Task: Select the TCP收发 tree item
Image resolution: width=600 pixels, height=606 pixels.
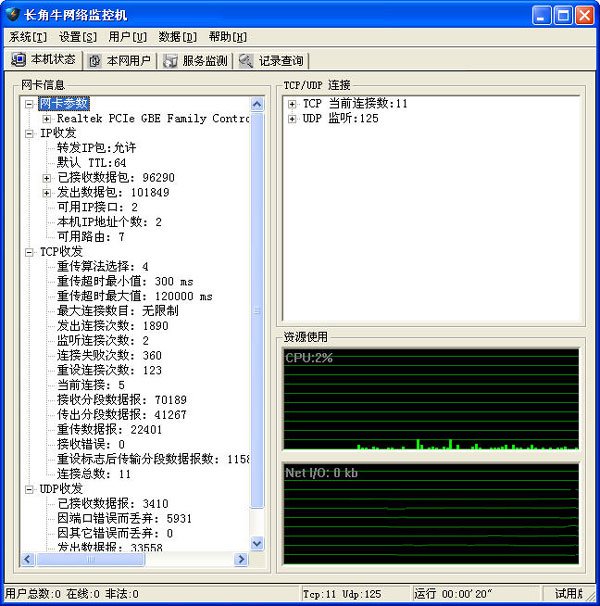Action: click(x=61, y=252)
